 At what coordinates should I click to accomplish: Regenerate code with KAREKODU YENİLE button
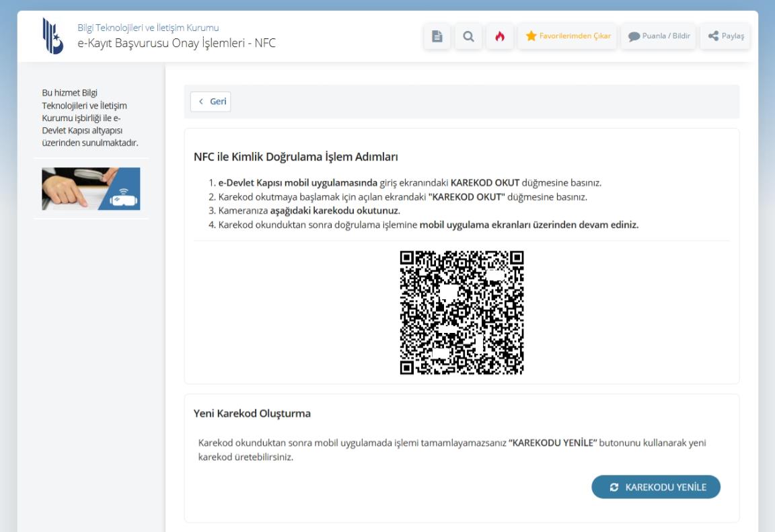656,487
